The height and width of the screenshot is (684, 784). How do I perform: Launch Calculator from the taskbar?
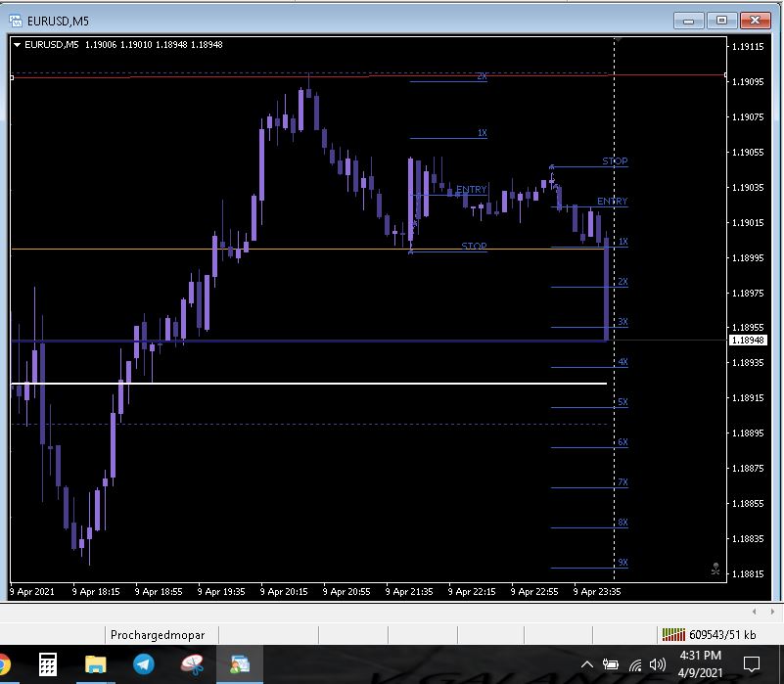[48, 664]
